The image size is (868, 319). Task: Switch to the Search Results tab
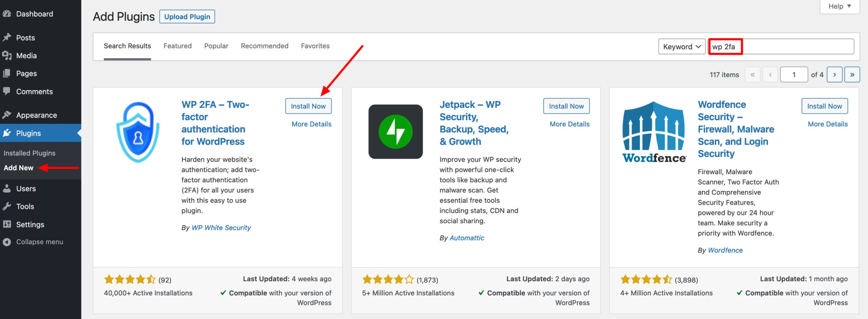pos(127,46)
